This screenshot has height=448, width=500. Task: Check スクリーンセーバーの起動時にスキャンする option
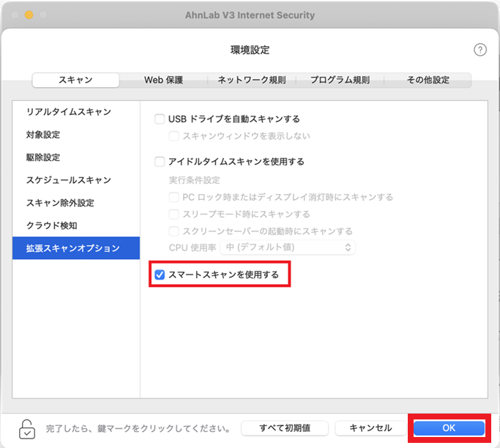click(173, 231)
